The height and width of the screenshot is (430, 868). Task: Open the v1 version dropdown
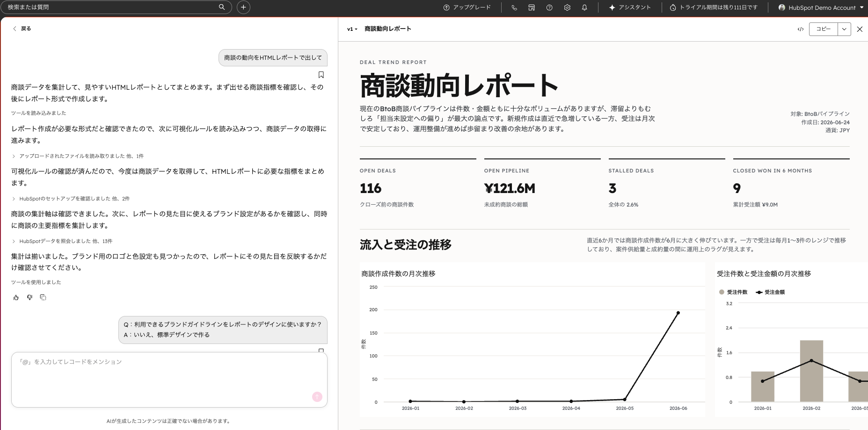352,29
